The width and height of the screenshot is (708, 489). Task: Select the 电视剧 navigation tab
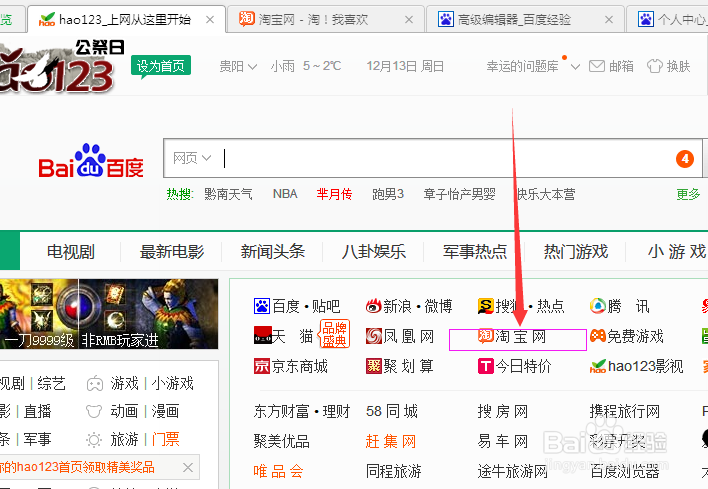click(x=70, y=252)
